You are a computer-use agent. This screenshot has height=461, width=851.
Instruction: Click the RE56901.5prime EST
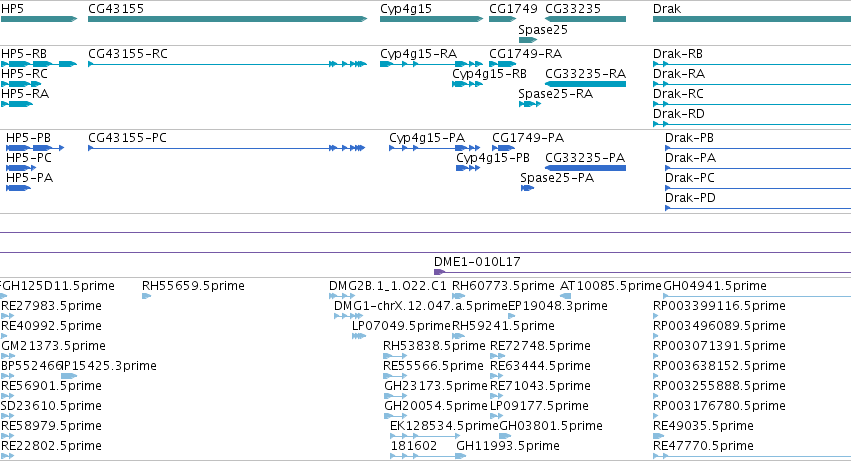(x=8, y=396)
